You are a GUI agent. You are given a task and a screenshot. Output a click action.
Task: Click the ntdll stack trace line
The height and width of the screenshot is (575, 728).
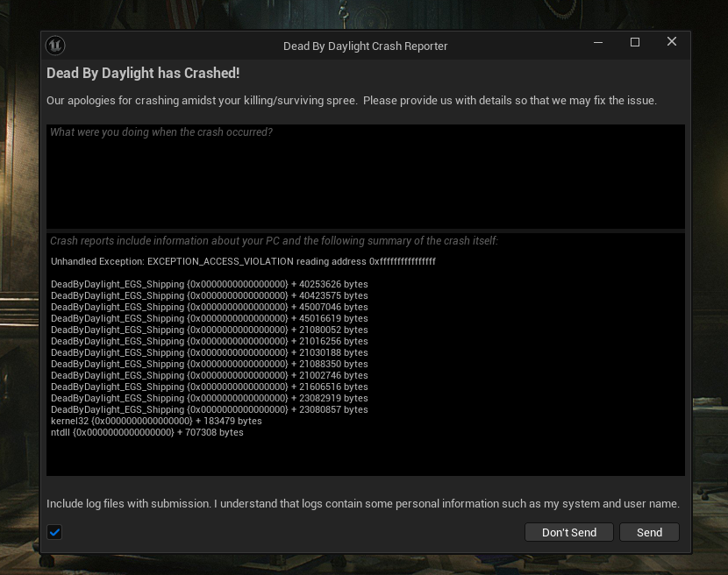point(147,432)
